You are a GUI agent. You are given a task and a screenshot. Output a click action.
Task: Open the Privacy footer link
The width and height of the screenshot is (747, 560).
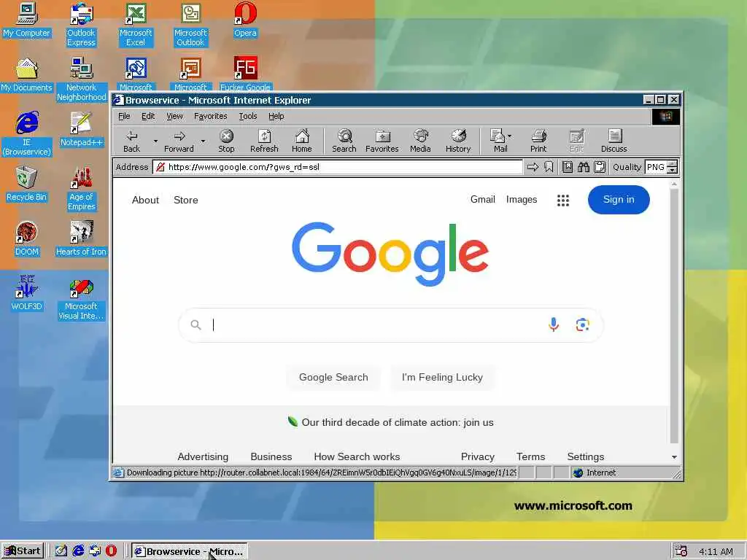tap(477, 456)
